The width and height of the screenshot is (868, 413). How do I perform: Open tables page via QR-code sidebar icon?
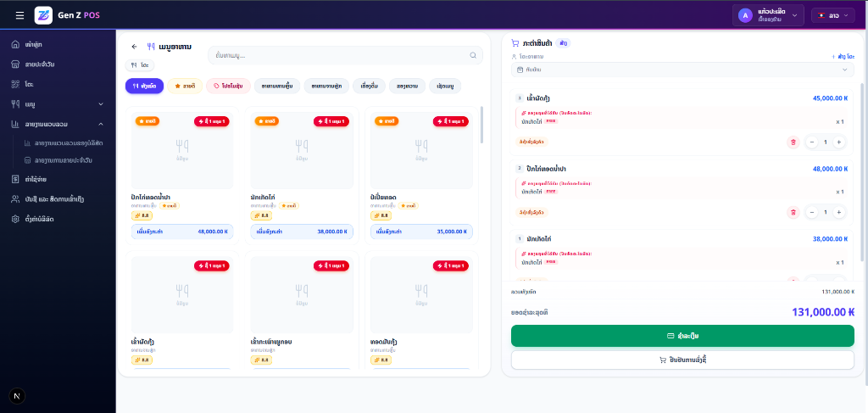coord(15,84)
